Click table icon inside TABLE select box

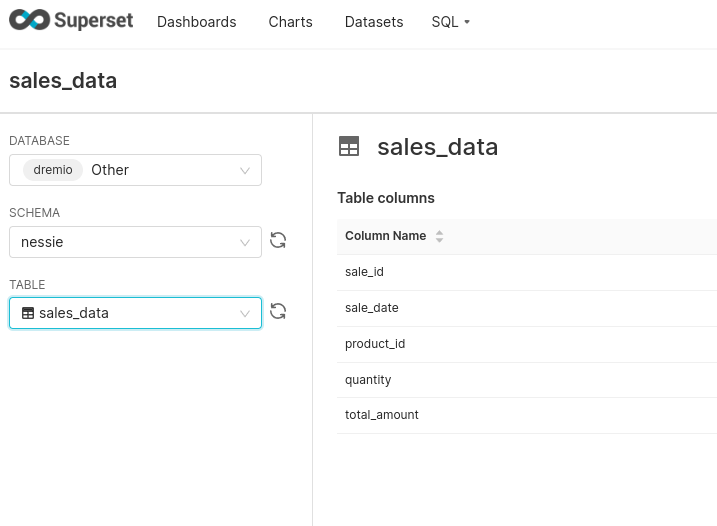[x=28, y=313]
